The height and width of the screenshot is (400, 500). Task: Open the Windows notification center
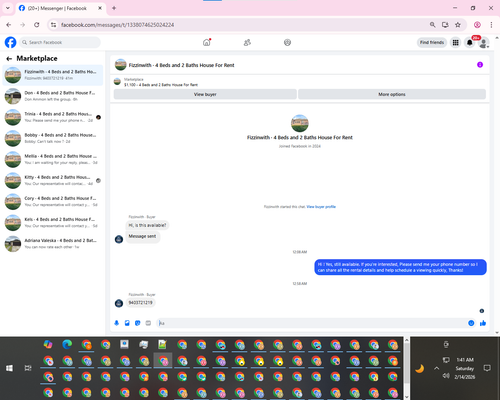coord(487,368)
